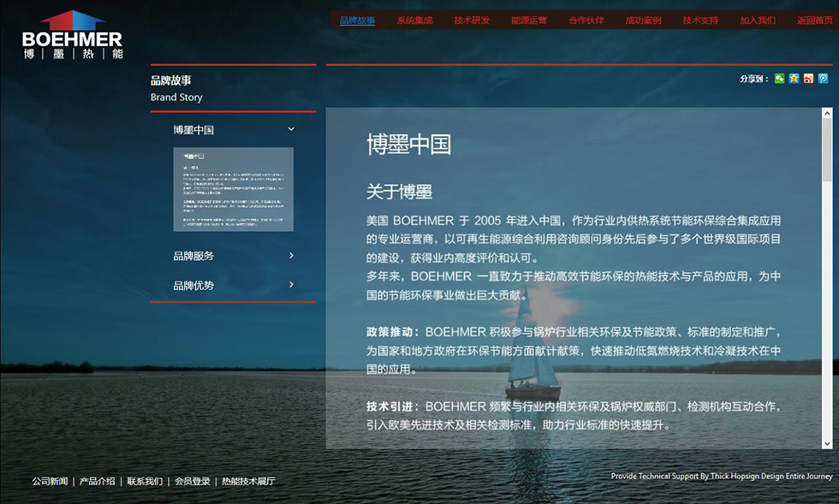Image resolution: width=839 pixels, height=504 pixels.
Task: Visit the 会员登录 footer link
Action: coord(192,481)
